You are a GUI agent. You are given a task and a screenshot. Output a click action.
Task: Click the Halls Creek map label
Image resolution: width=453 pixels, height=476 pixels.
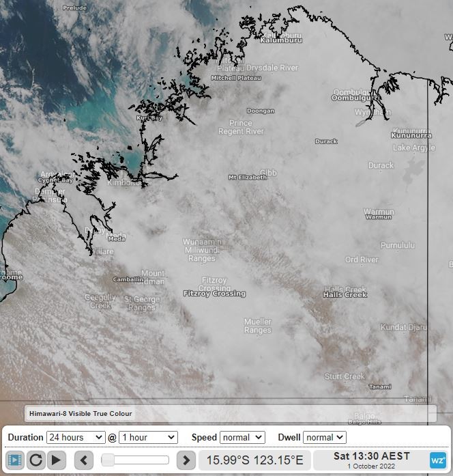(x=345, y=294)
